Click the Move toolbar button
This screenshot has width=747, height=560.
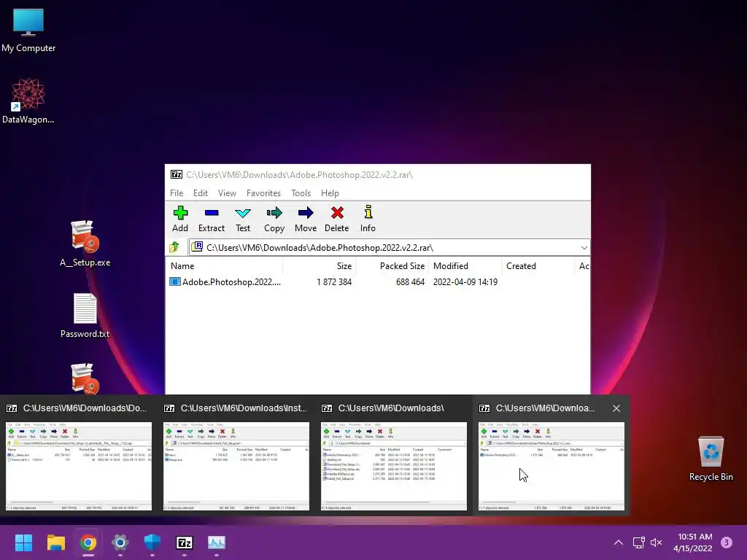[306, 219]
